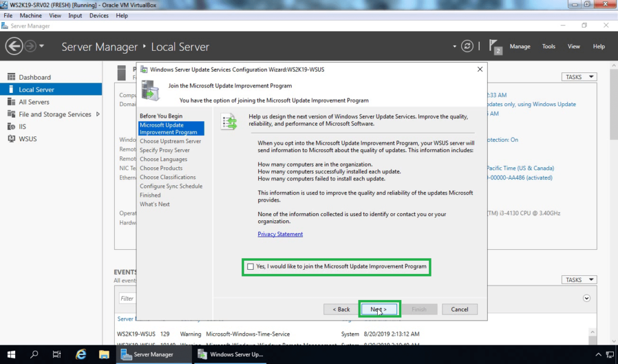Image resolution: width=618 pixels, height=364 pixels.
Task: Select Choose Languages step
Action: pyautogui.click(x=163, y=159)
